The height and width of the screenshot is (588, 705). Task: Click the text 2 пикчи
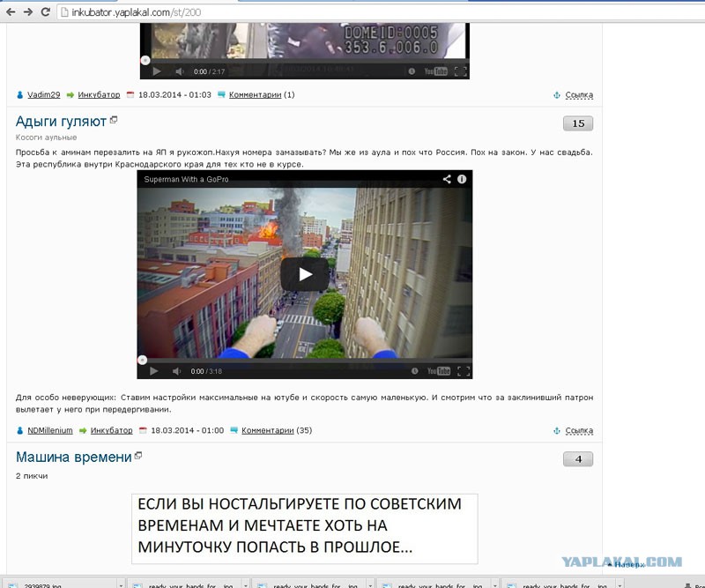32,475
